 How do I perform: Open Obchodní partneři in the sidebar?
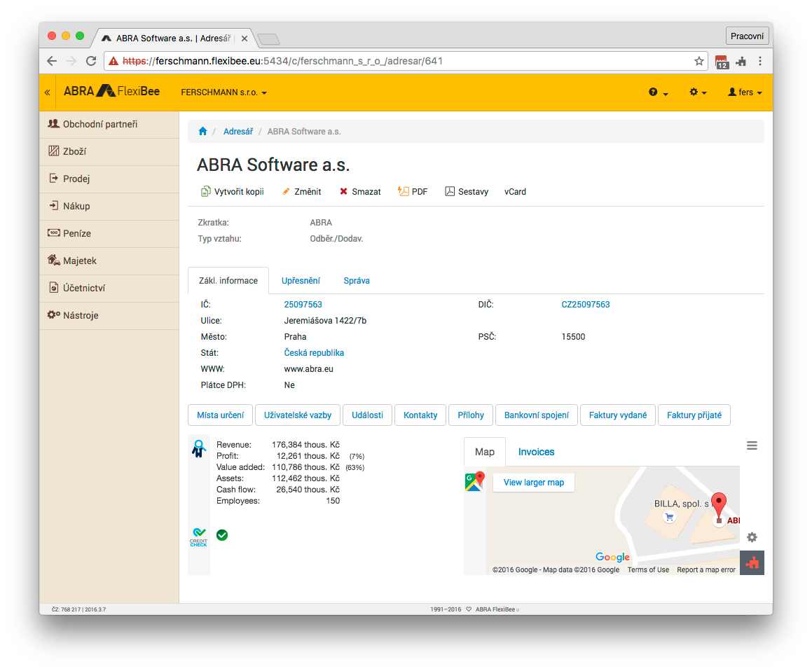[x=109, y=124]
